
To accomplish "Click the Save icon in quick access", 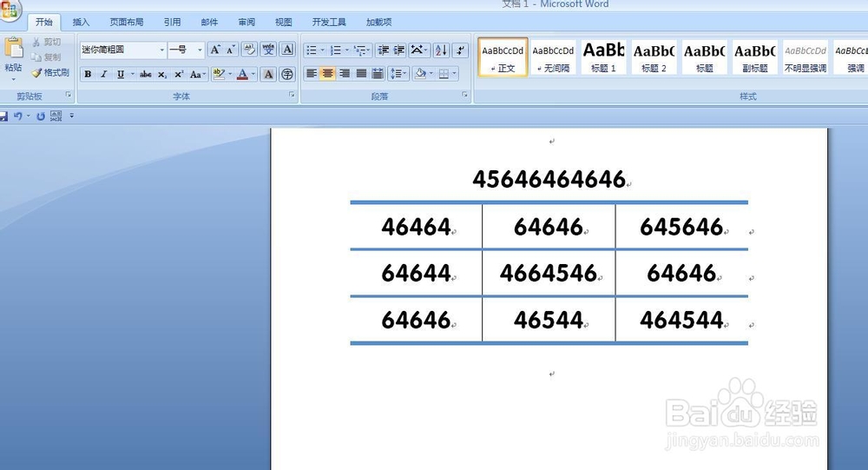I will point(3,116).
